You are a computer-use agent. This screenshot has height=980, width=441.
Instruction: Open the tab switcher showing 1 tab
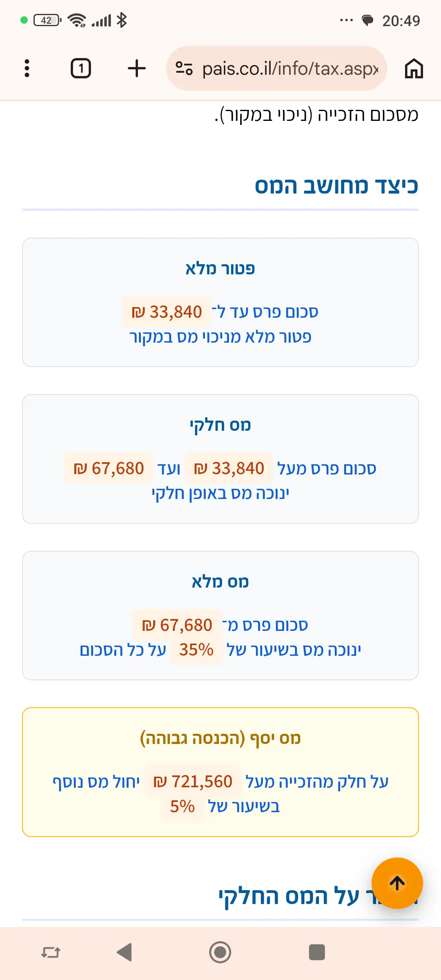click(81, 68)
